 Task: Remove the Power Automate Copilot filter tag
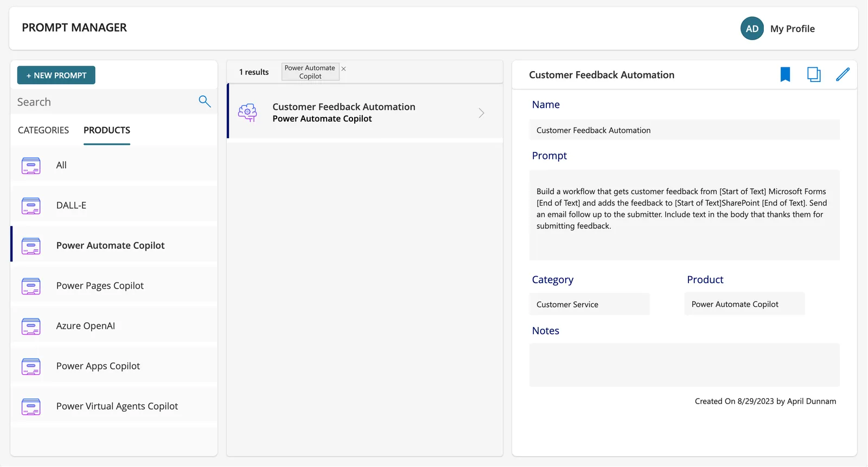(x=343, y=69)
